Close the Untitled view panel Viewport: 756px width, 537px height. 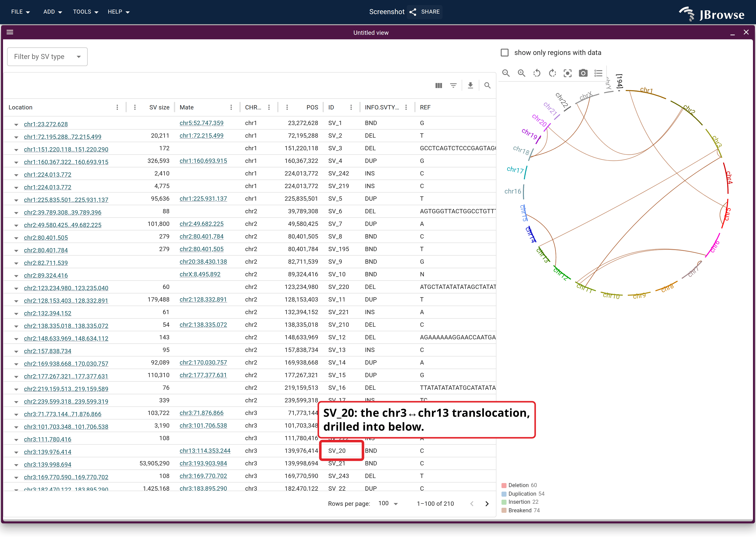click(x=746, y=33)
